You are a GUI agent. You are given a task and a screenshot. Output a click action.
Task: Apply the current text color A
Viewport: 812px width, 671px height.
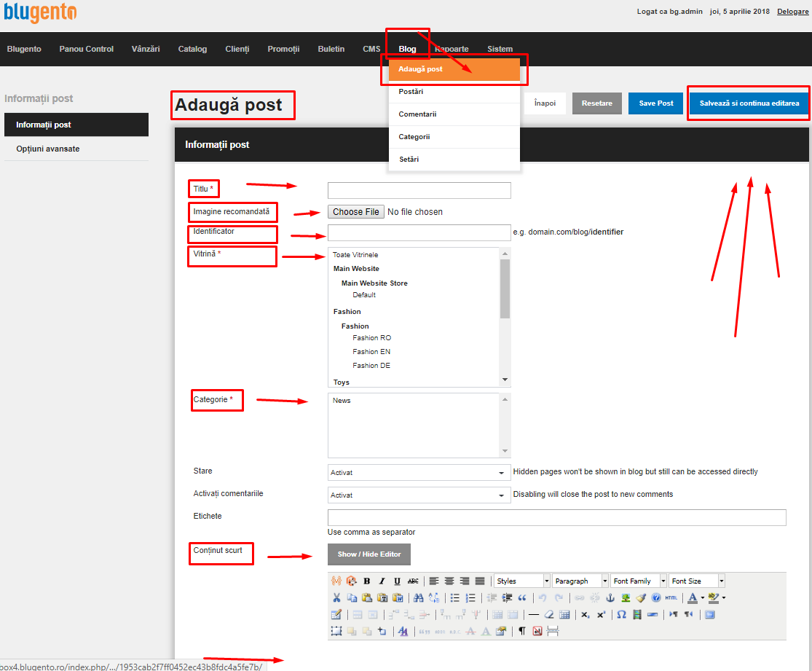693,597
